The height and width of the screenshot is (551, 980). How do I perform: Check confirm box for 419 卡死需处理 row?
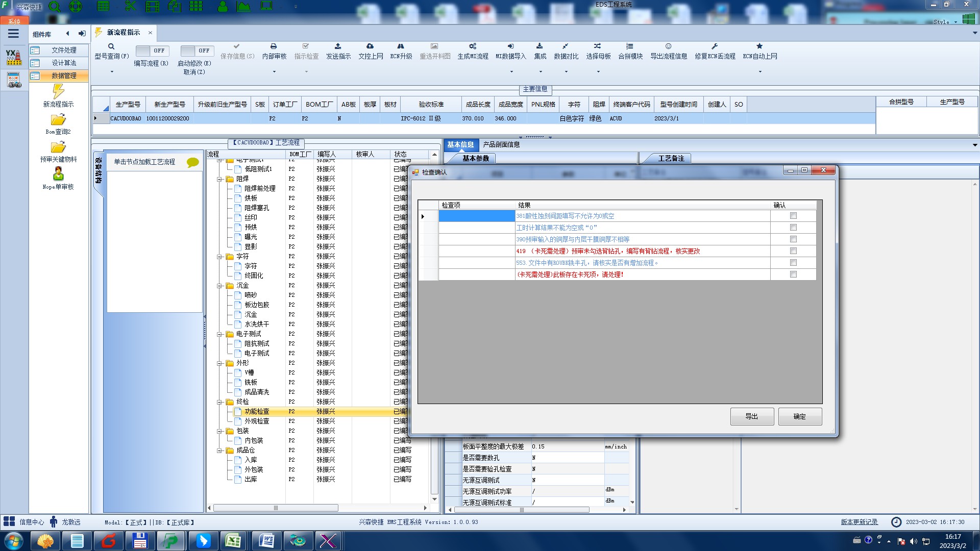tap(793, 251)
